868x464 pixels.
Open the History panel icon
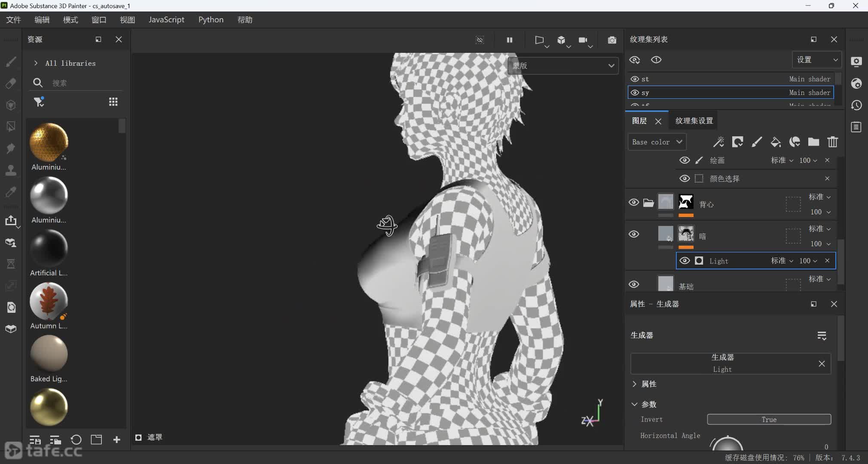pyautogui.click(x=856, y=105)
